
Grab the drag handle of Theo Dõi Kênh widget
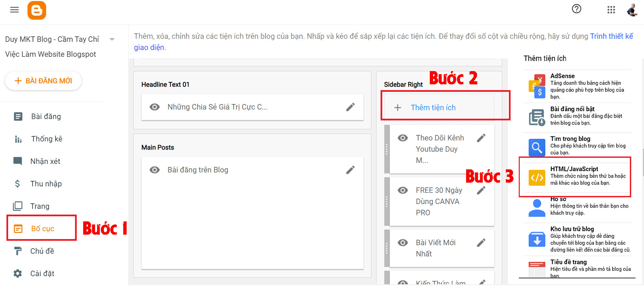point(387,149)
